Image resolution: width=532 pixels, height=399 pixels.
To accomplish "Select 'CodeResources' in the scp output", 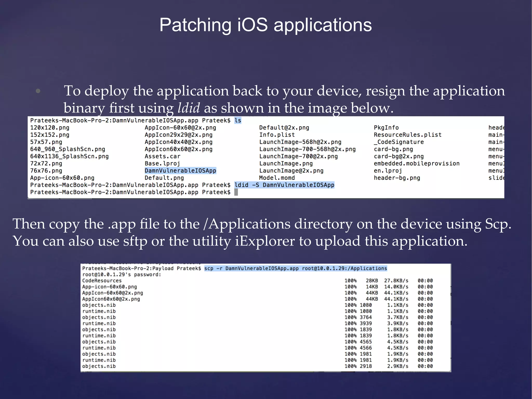I will (102, 281).
